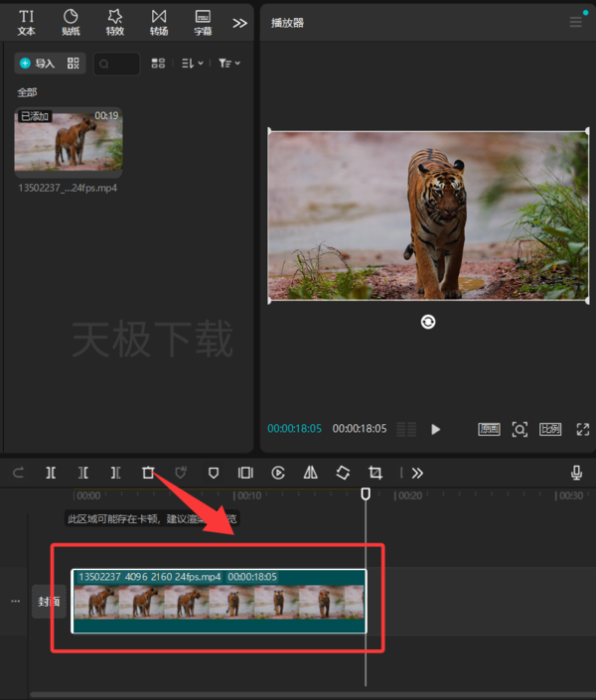
Task: Open the 转场 transitions tab
Action: [159, 23]
